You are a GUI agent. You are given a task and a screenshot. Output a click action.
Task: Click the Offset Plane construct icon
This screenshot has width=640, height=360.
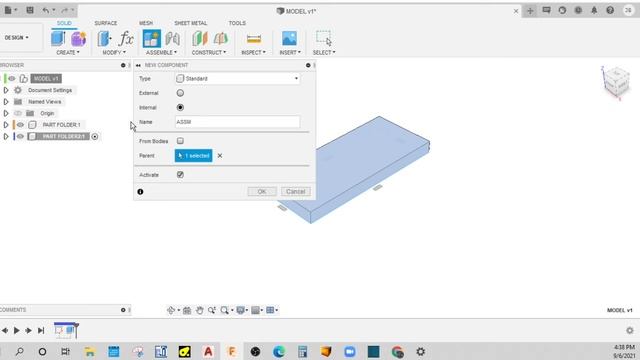[x=200, y=39]
